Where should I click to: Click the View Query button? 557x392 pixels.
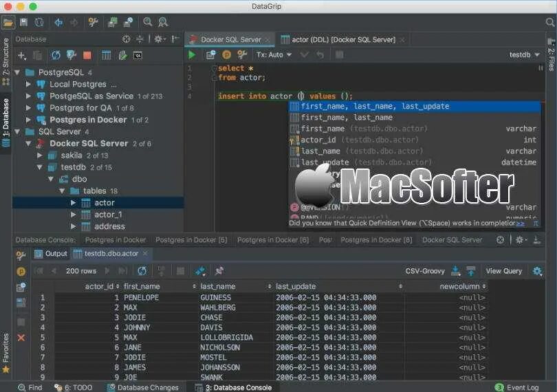pos(504,271)
